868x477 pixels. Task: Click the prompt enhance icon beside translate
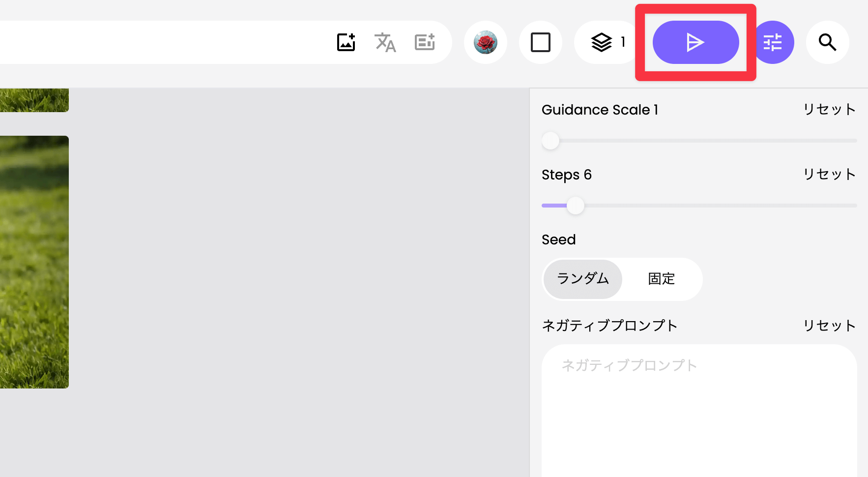coord(425,42)
